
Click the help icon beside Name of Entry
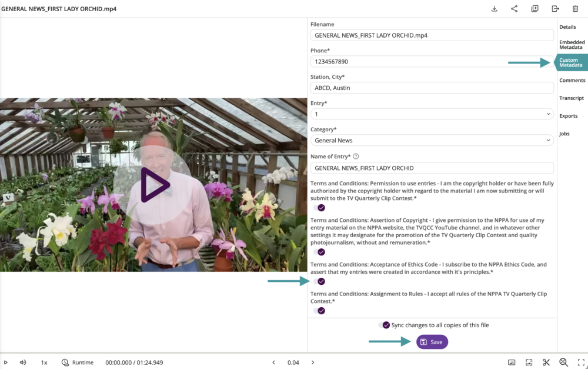[x=356, y=157]
